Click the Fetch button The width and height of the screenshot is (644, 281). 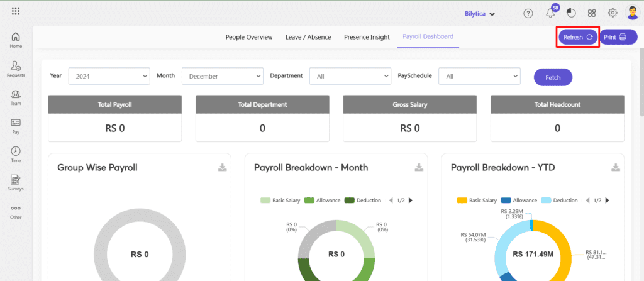tap(553, 77)
